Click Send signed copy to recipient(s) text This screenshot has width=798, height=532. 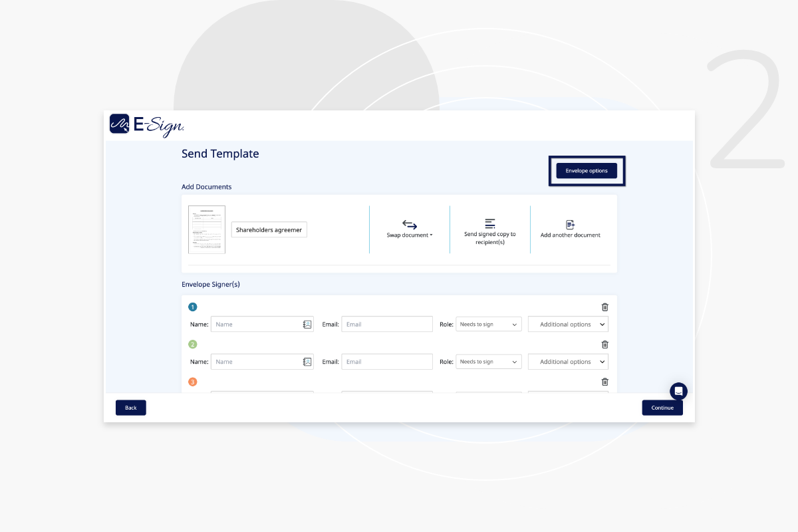coord(490,238)
